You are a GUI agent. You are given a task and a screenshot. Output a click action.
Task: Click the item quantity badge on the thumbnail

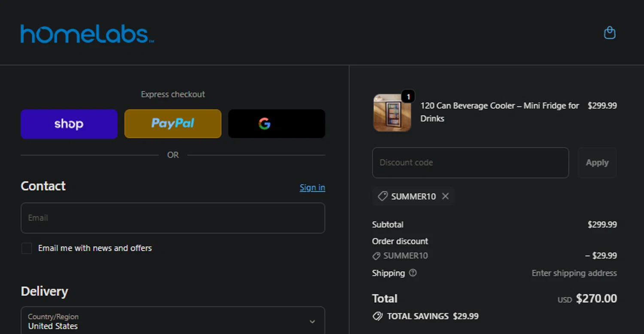pos(408,97)
